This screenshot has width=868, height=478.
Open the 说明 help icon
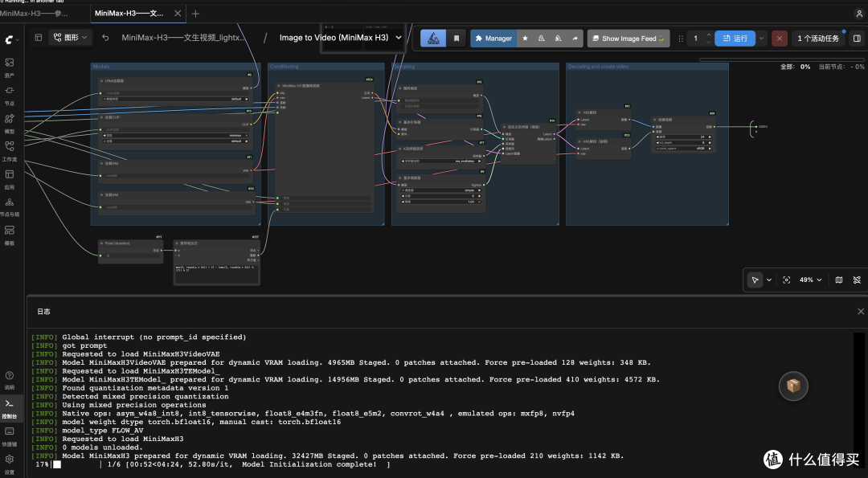coord(10,379)
